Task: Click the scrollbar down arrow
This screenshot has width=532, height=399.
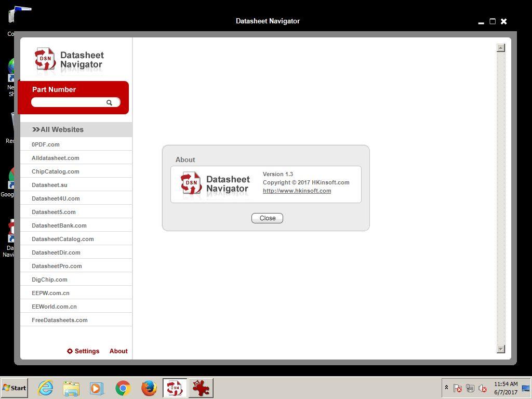Action: click(x=501, y=349)
